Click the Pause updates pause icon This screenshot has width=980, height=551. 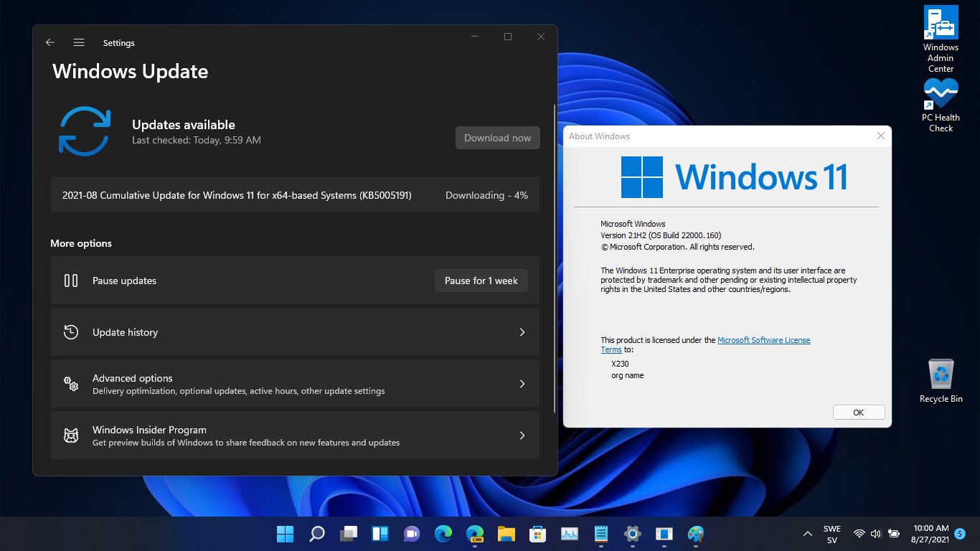tap(70, 281)
